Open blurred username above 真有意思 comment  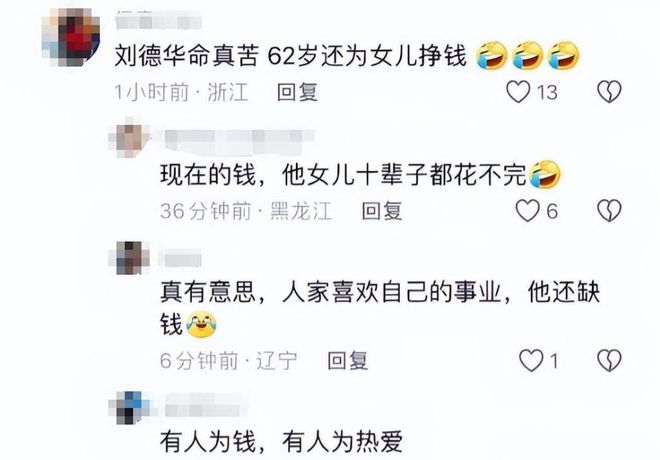(x=181, y=258)
